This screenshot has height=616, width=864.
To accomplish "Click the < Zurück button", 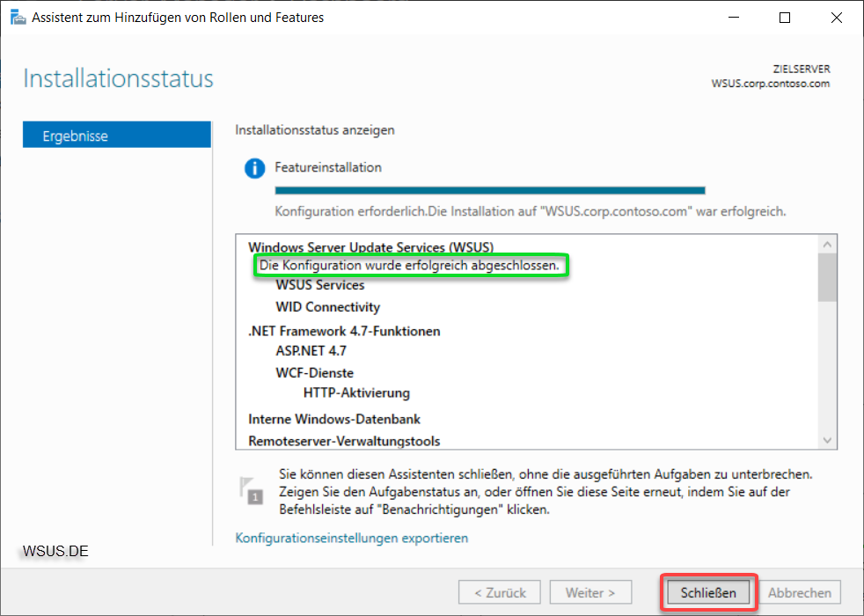I will [499, 592].
